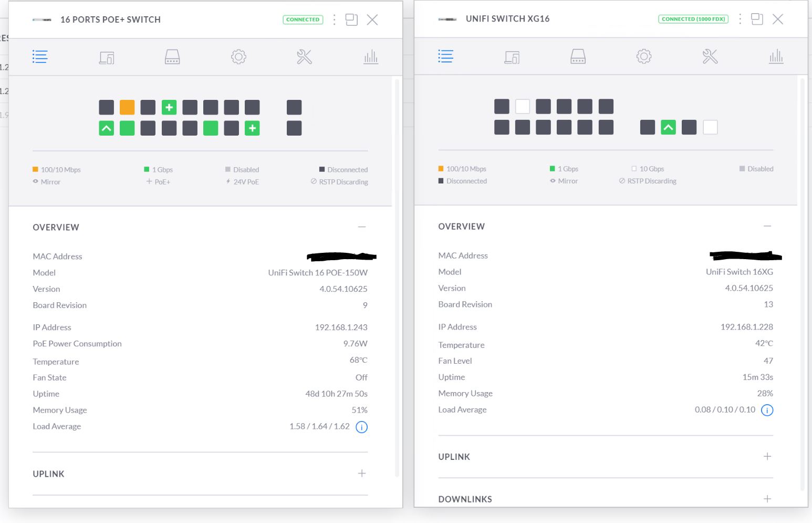
Task: Click the 10 Gbps legend entry in XG16
Action: coord(648,169)
